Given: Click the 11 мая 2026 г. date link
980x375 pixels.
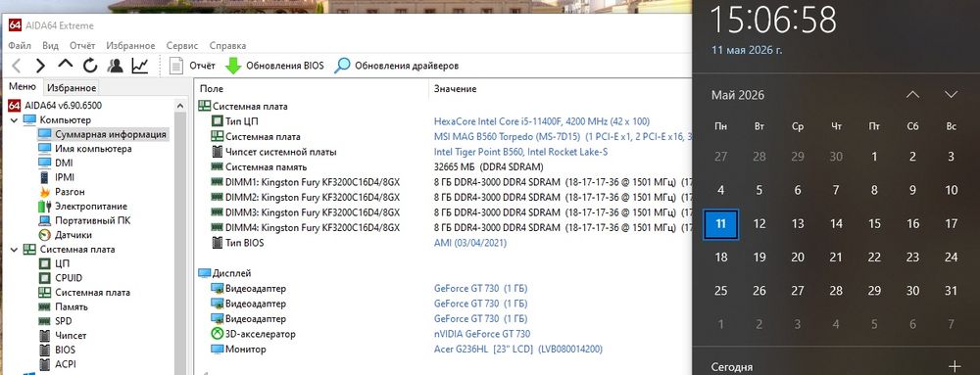Looking at the screenshot, I should point(747,49).
